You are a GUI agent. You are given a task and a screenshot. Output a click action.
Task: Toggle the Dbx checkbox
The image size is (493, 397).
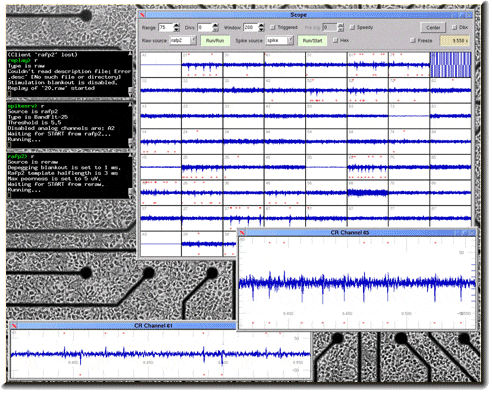pos(454,27)
